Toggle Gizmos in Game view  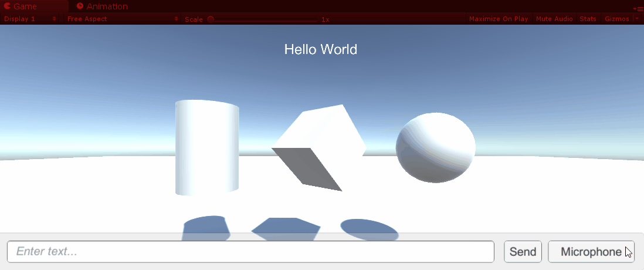pos(617,19)
